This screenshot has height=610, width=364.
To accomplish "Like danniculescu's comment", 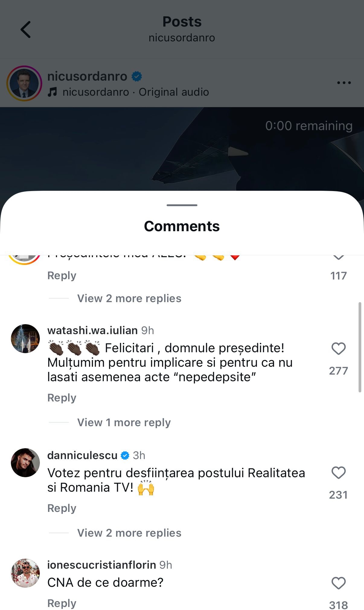I will click(338, 473).
